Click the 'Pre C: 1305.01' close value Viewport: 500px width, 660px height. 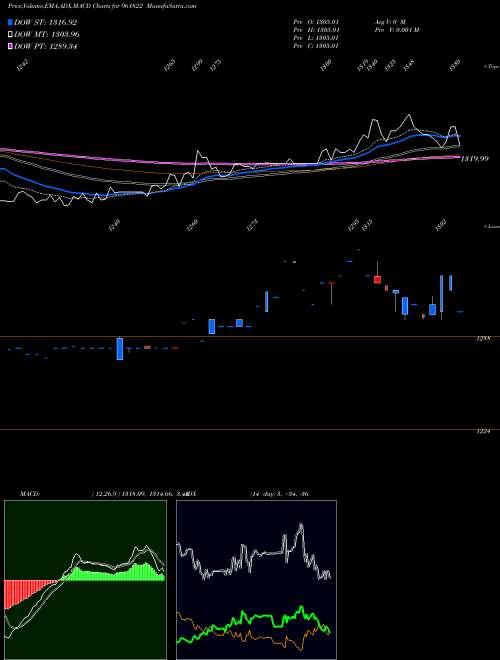pos(316,46)
